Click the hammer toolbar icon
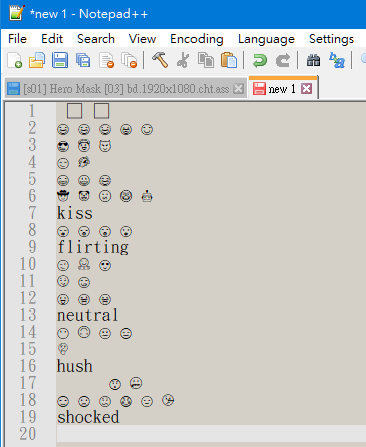 (160, 60)
